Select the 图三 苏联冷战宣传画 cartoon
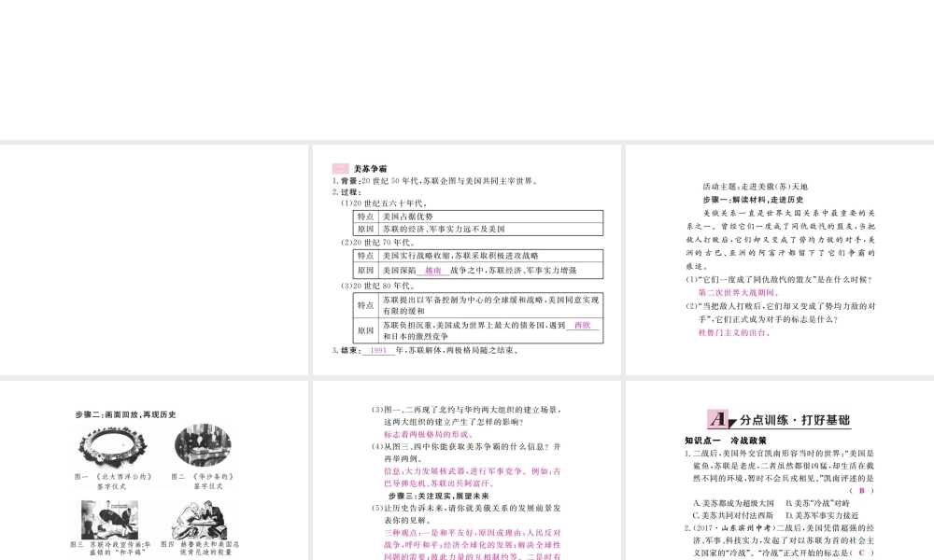Screen dimensions: 934x560 pos(109,520)
